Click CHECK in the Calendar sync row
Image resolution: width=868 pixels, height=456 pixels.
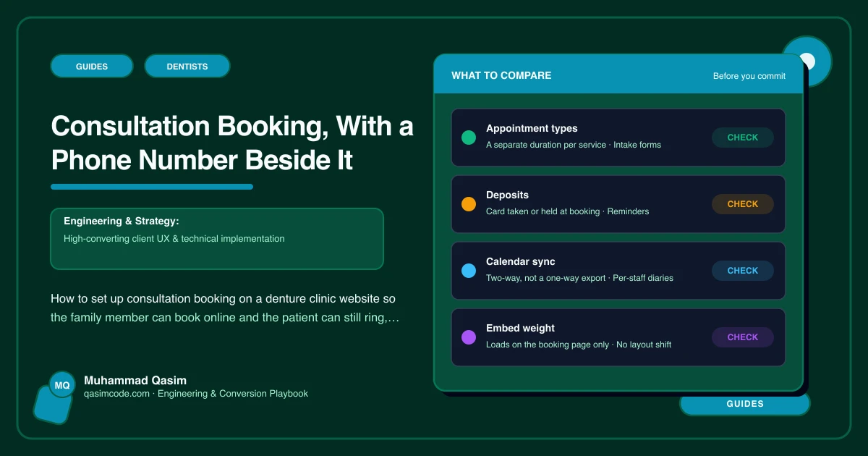[743, 271]
